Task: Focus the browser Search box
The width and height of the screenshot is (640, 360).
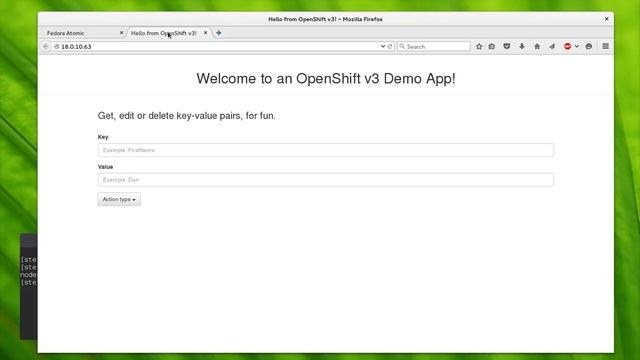Action: 433,47
